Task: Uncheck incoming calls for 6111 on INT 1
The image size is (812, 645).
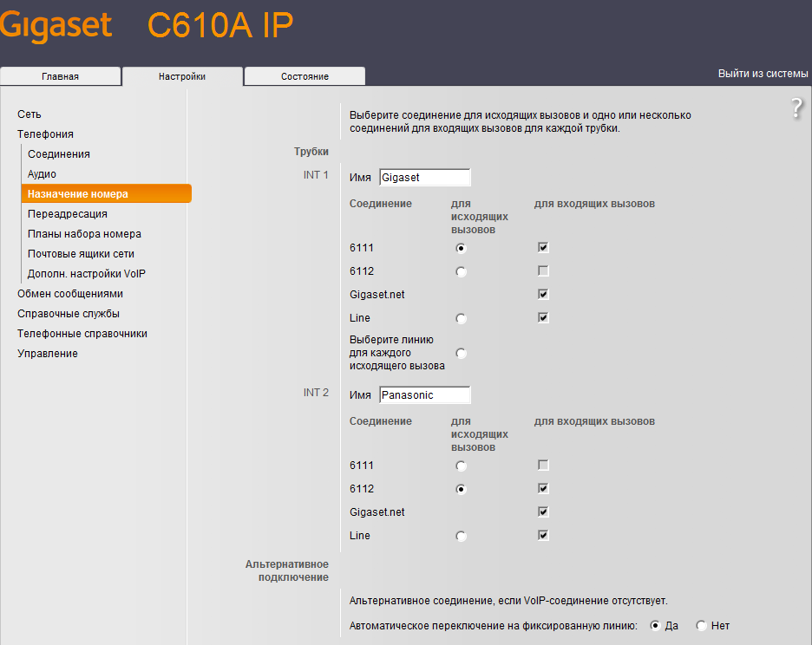Action: pyautogui.click(x=542, y=247)
